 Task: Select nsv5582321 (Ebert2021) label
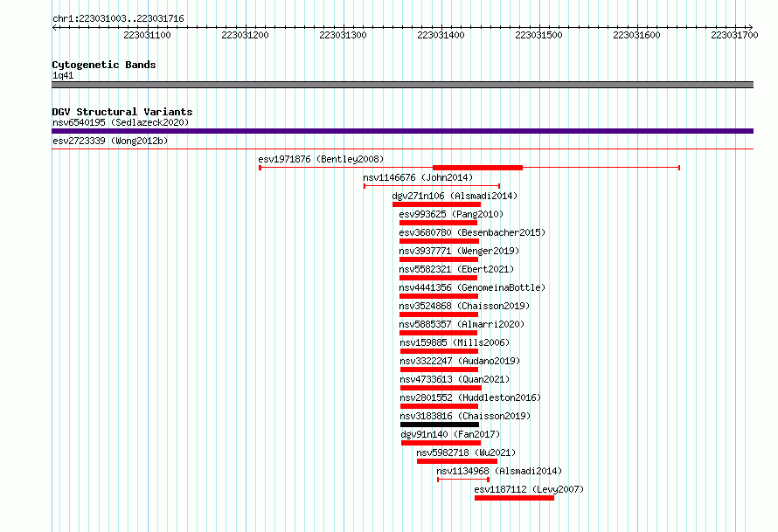(x=456, y=269)
